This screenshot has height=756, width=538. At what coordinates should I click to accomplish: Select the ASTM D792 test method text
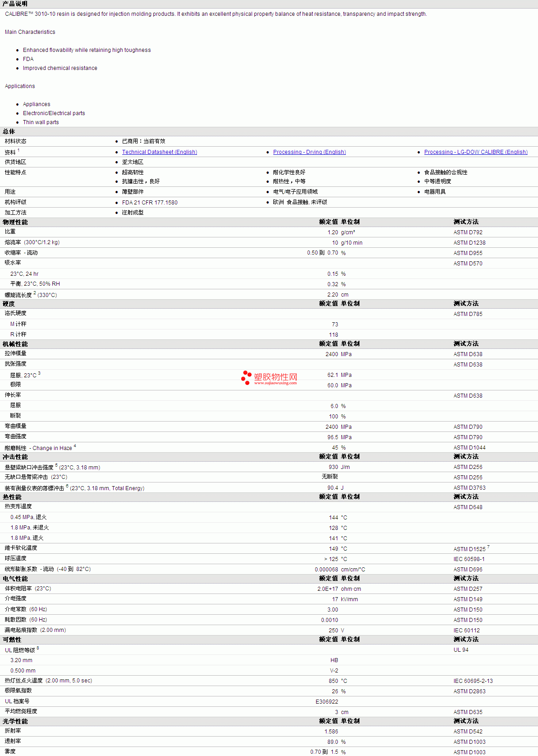(468, 232)
